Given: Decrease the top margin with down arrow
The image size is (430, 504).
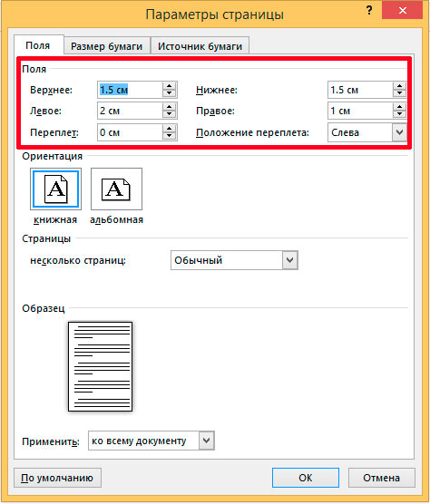Looking at the screenshot, I should pyautogui.click(x=169, y=93).
